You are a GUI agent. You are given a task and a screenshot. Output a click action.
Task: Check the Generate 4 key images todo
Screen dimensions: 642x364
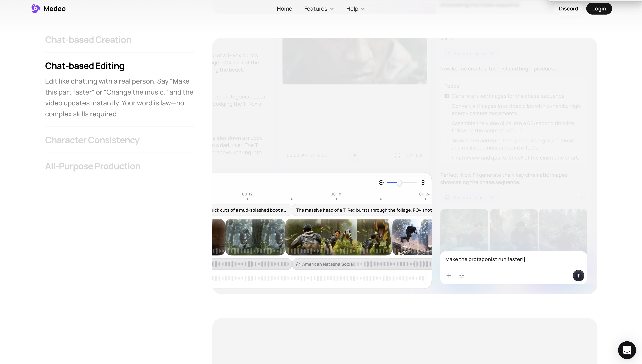point(447,96)
